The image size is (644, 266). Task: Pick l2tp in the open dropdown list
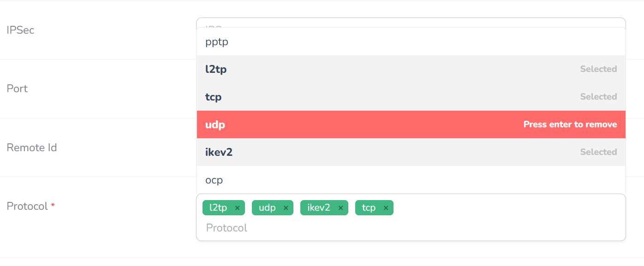[411, 69]
